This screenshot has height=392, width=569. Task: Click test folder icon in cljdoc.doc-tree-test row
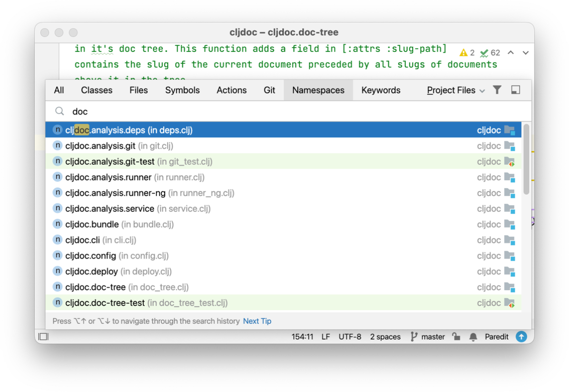coord(510,303)
